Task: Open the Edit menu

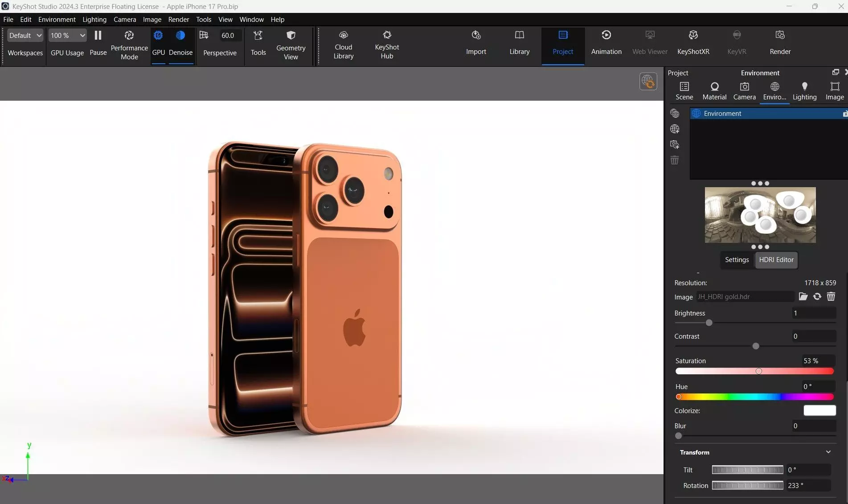Action: pyautogui.click(x=26, y=19)
